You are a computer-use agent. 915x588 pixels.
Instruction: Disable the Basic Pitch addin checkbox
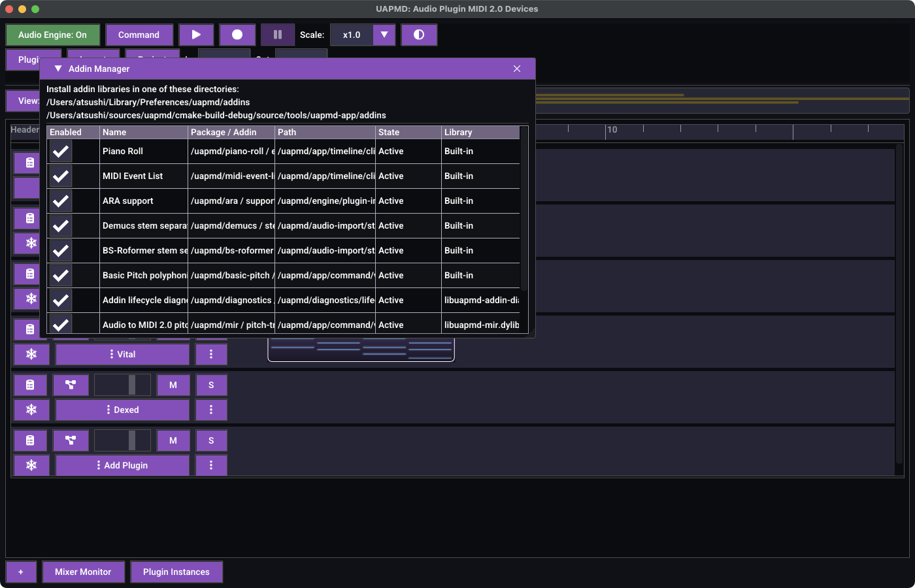[x=61, y=275]
